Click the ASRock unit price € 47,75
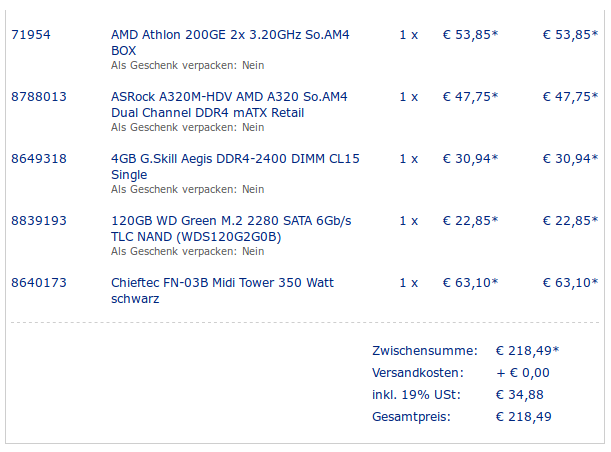Viewport: 611px width, 452px height. [x=470, y=97]
